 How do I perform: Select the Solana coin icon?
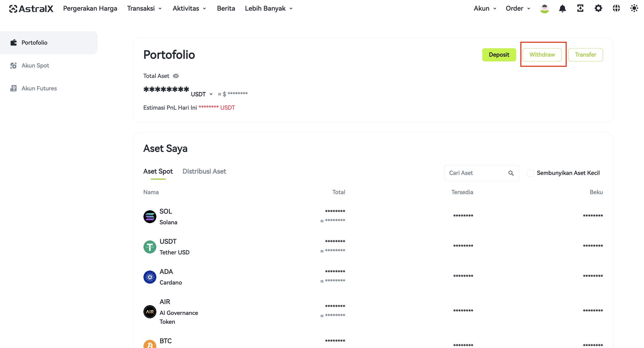coord(150,217)
